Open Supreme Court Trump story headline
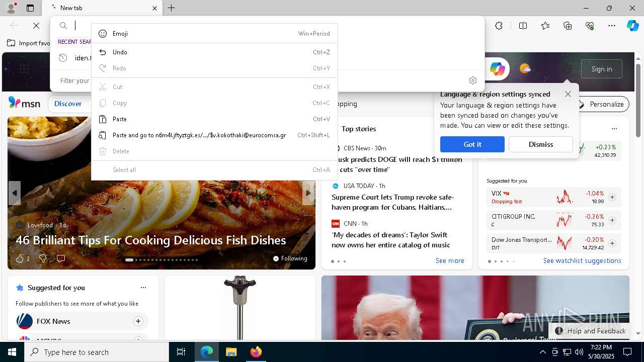 coord(393,202)
